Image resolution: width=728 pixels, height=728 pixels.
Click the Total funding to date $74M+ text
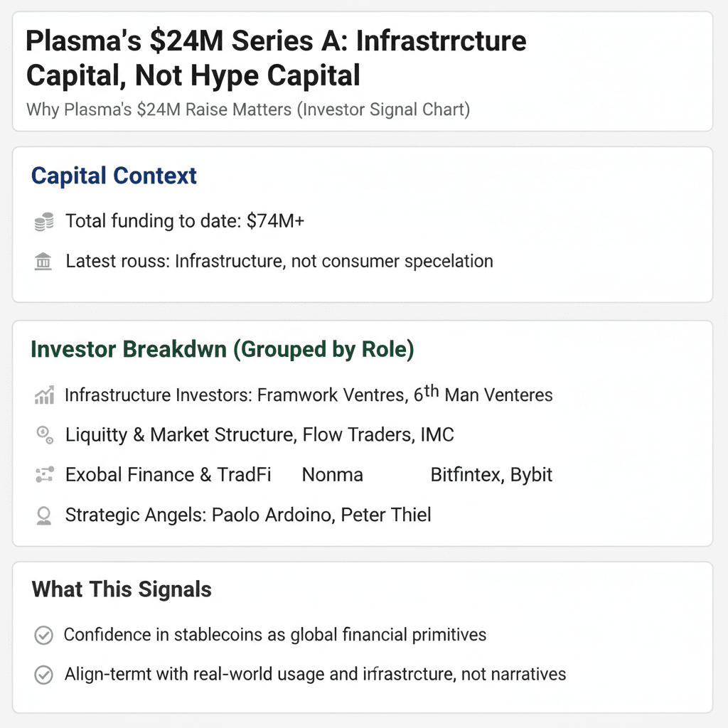pos(185,221)
